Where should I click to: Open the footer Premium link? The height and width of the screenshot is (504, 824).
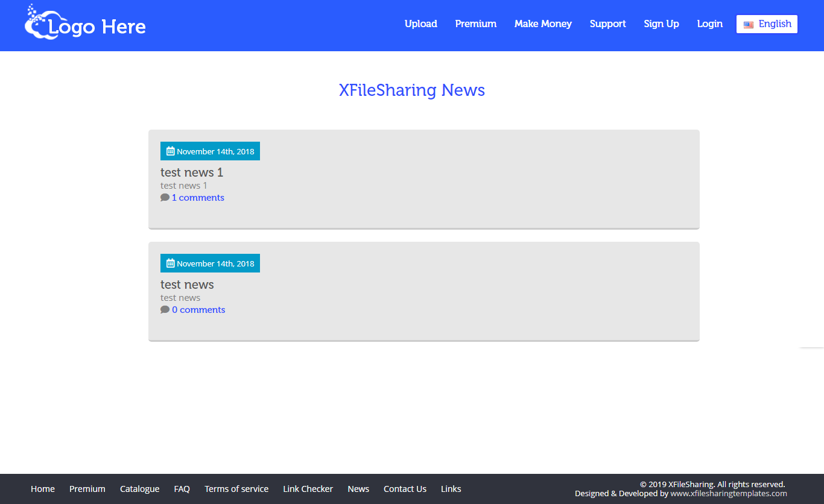[87, 489]
